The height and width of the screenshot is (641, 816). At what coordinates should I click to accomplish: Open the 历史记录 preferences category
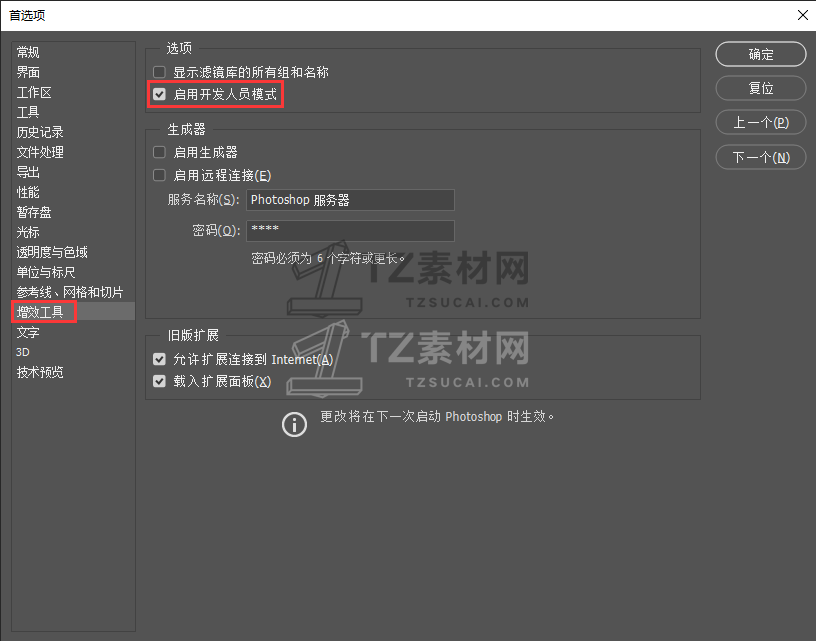[40, 132]
